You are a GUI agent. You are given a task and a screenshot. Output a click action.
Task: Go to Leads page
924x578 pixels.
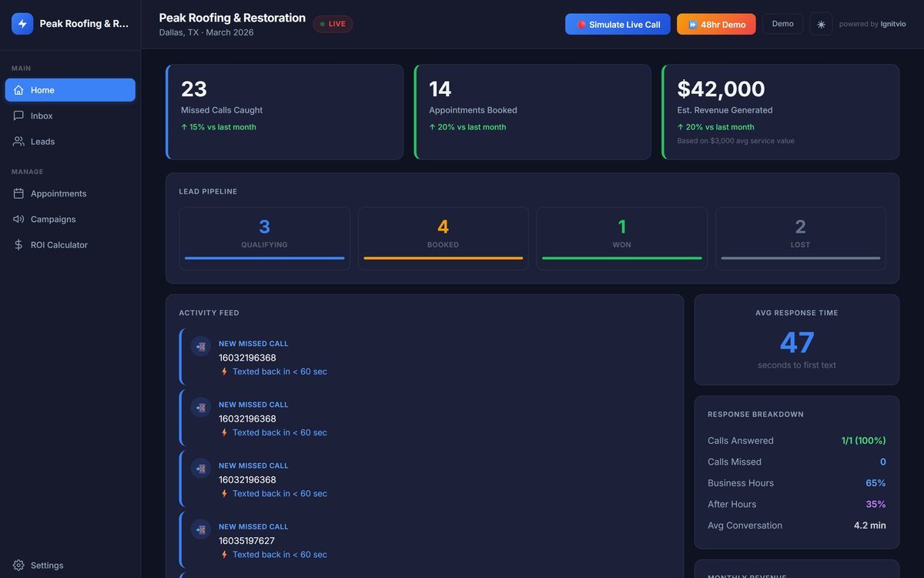pos(70,142)
